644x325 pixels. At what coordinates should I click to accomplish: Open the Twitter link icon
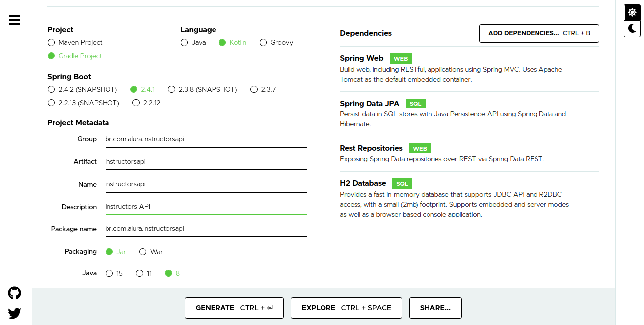(14, 313)
